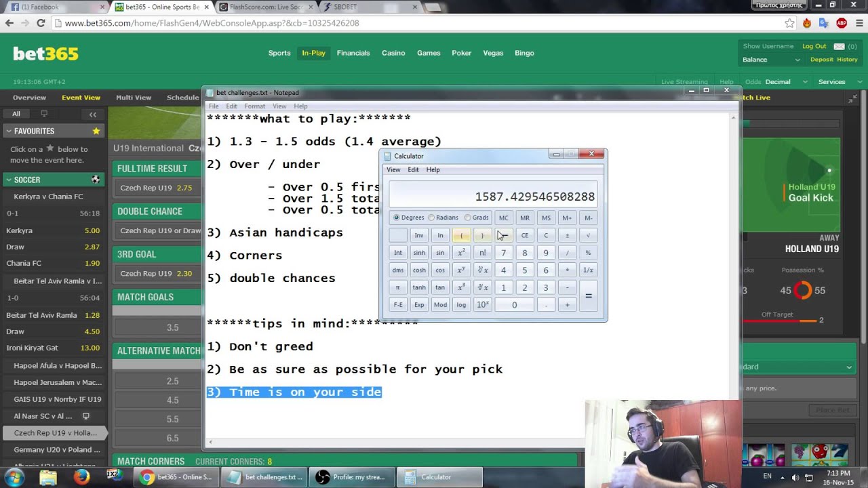Screen dimensions: 868x488
Task: Open Notepad's File menu
Action: pos(214,106)
